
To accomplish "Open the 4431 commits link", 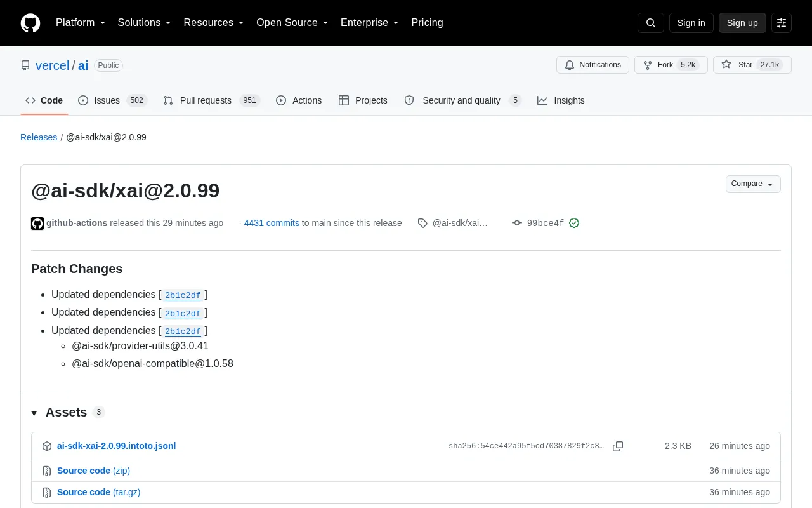I will click(272, 223).
